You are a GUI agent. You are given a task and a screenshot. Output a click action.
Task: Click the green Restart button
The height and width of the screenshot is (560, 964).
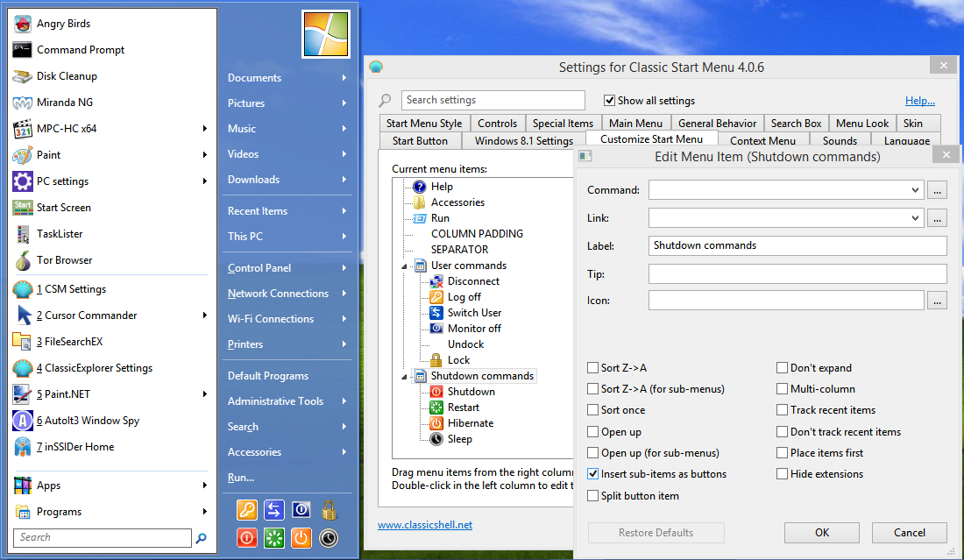(x=274, y=538)
